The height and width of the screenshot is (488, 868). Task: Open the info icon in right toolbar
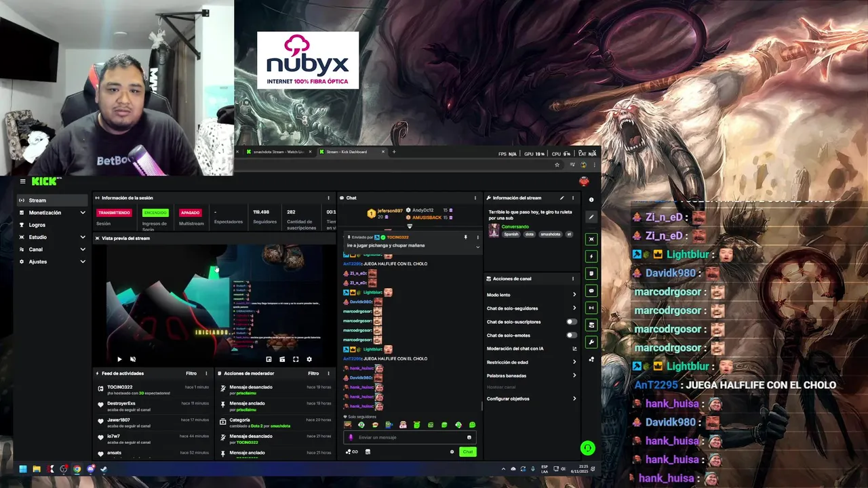(591, 200)
